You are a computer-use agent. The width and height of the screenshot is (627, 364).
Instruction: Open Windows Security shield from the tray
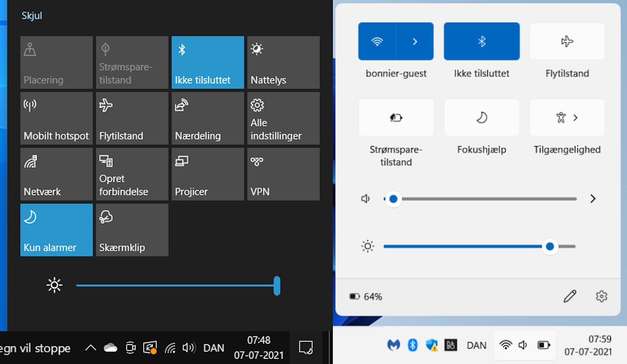tap(431, 345)
